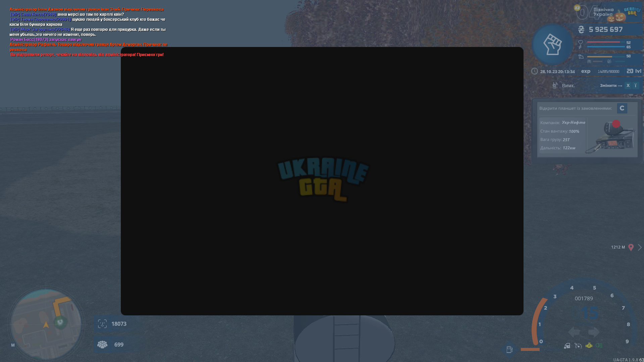This screenshot has width=644, height=362.
Task: Click the odometer reading 001789
Action: [x=584, y=299]
